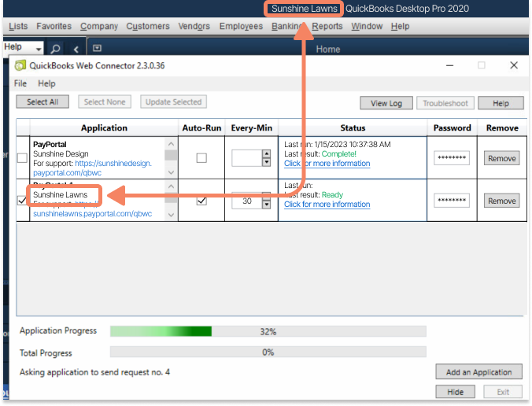Click the Every-Min field showing 30

click(x=247, y=201)
